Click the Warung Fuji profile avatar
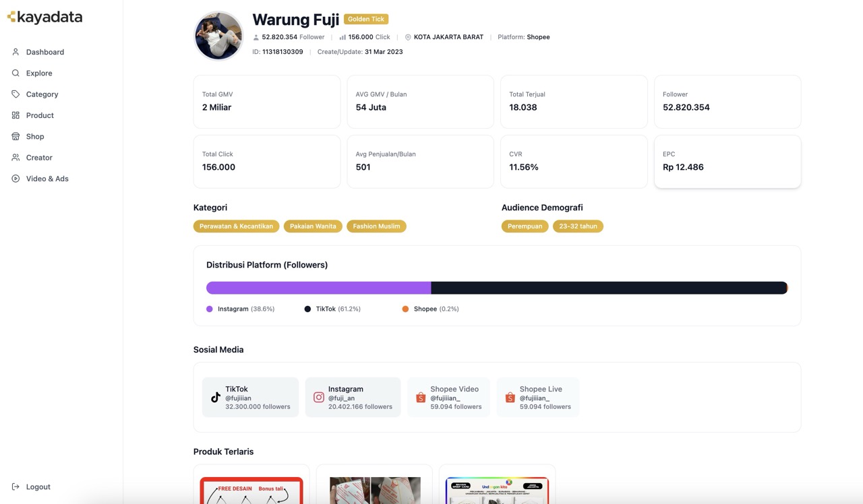The width and height of the screenshot is (863, 504). (218, 36)
